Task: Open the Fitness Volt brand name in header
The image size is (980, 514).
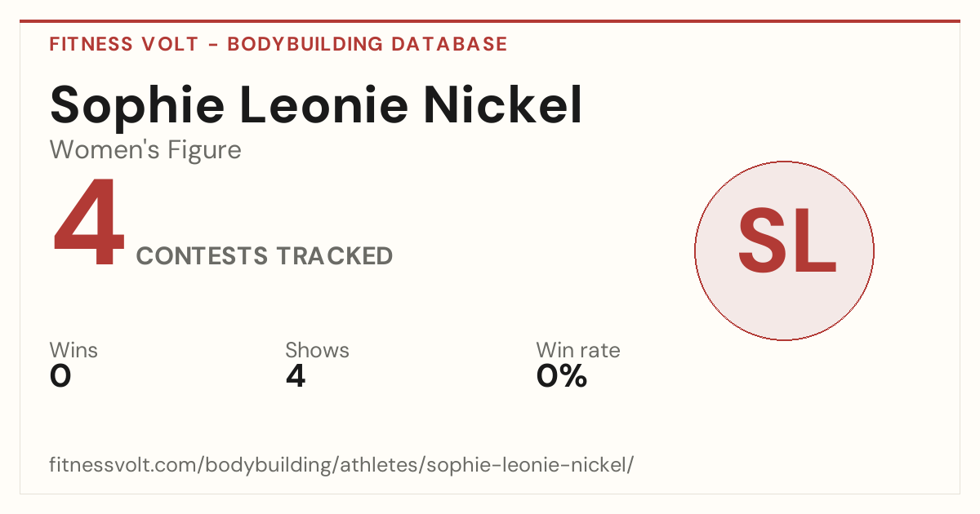Action: point(123,44)
